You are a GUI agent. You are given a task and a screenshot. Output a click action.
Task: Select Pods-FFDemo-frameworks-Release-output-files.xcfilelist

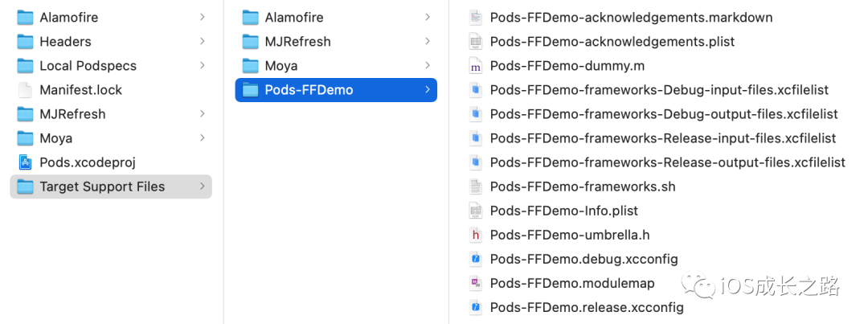coord(657,162)
